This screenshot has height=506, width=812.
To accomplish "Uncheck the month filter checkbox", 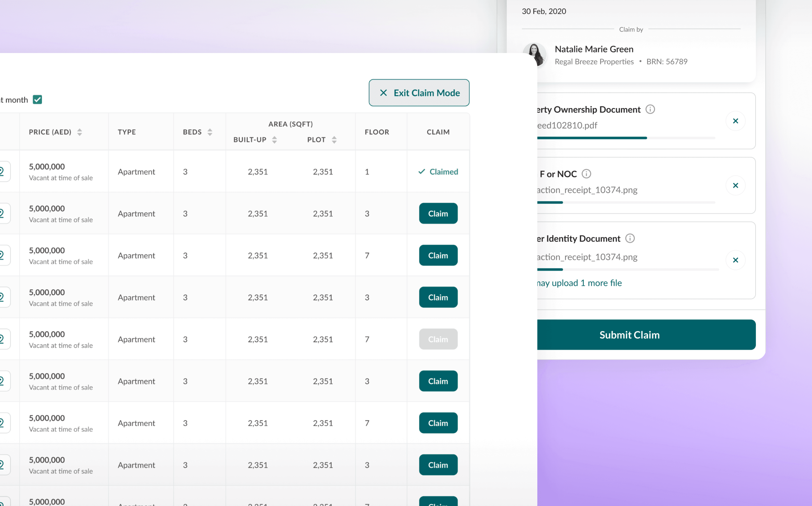I will tap(37, 99).
